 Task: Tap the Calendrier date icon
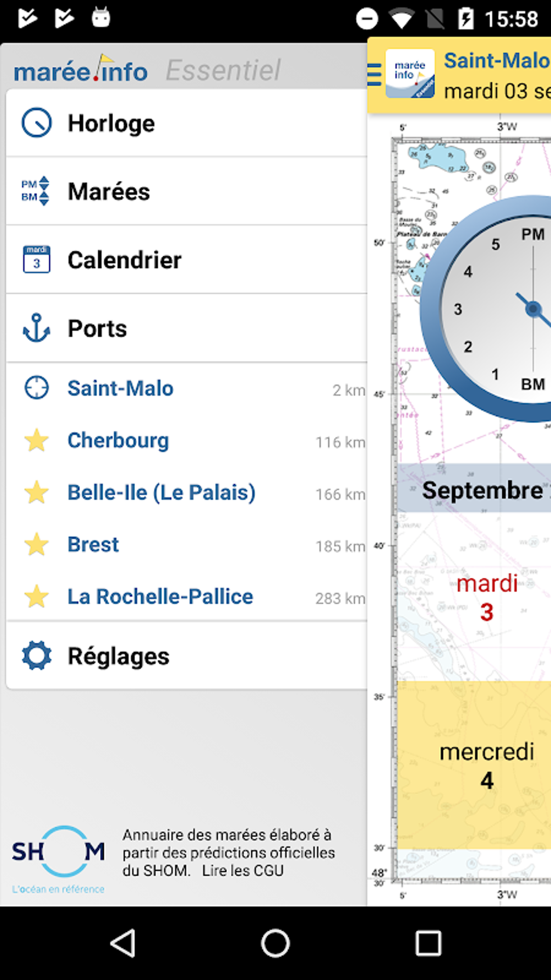tap(36, 259)
